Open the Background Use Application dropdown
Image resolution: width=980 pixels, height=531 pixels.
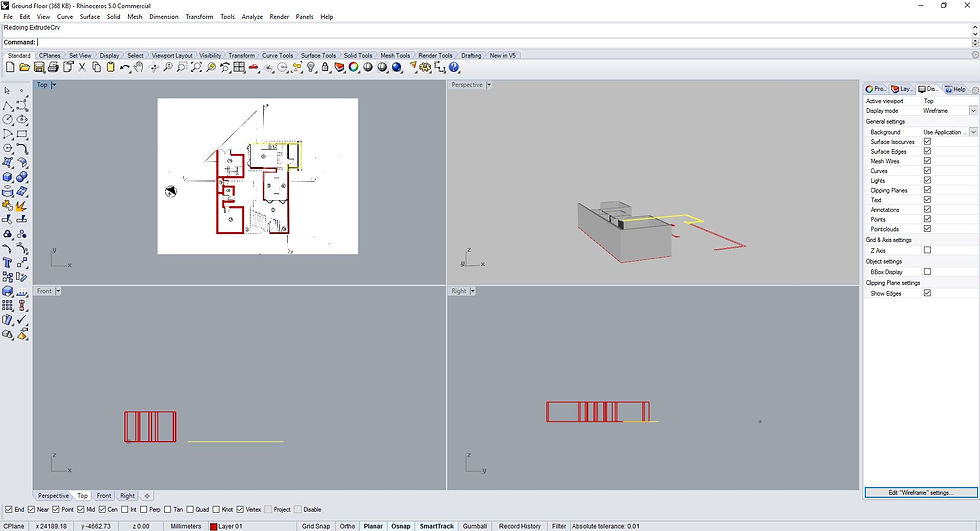point(972,132)
